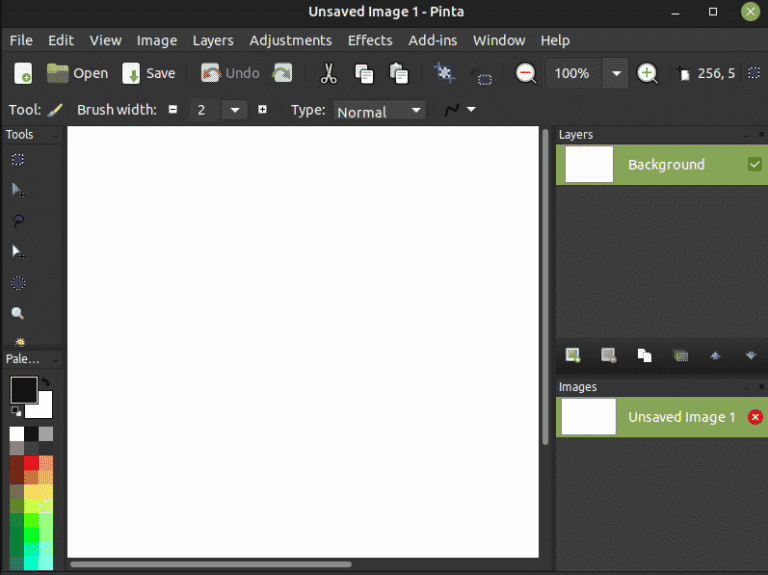Hide the Background layer via its checkbox

coord(754,165)
